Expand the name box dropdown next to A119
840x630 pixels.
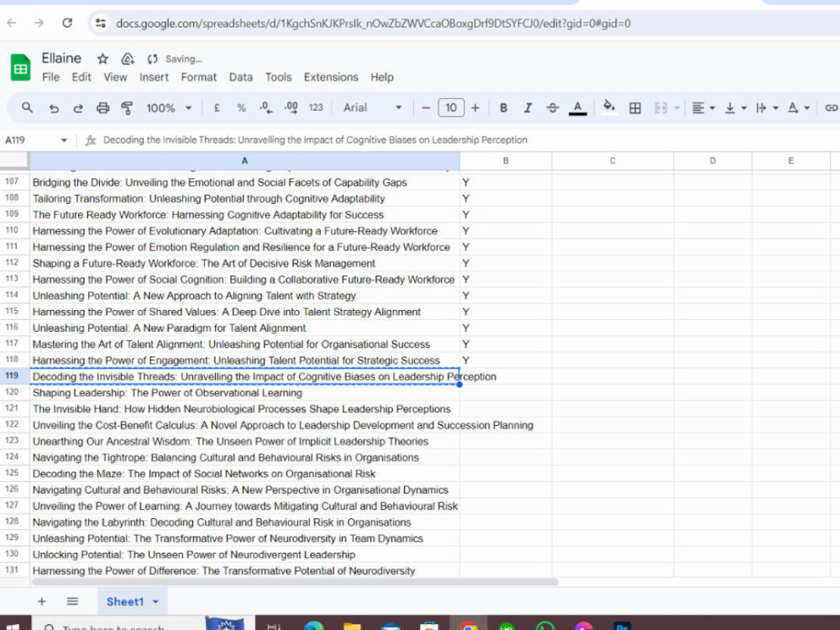click(x=64, y=140)
